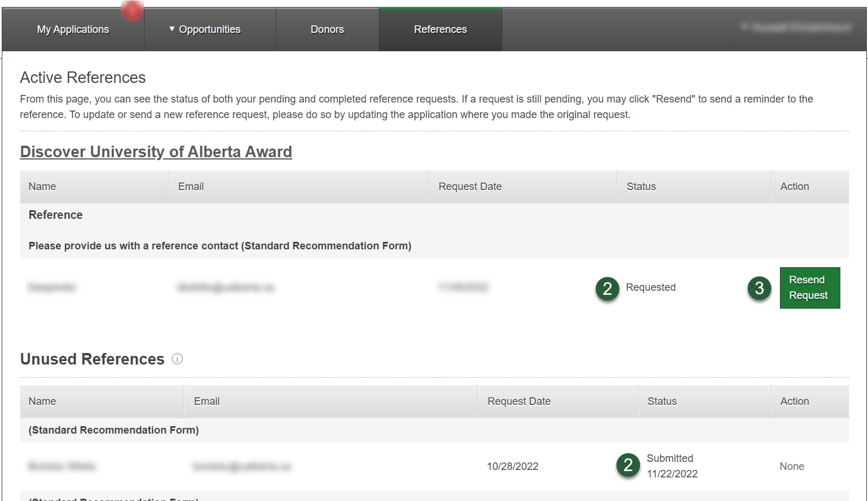The image size is (868, 501).
Task: Click the Request Date column header
Action: [470, 186]
